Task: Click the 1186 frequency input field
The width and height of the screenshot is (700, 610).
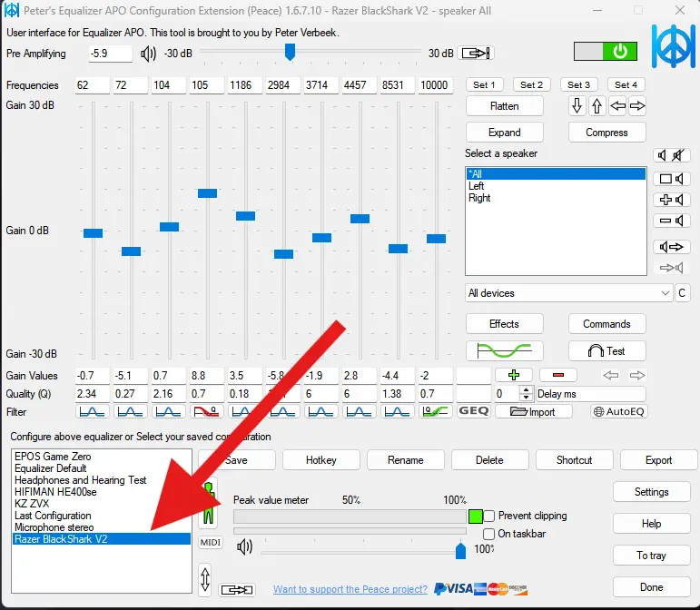Action: 244,85
